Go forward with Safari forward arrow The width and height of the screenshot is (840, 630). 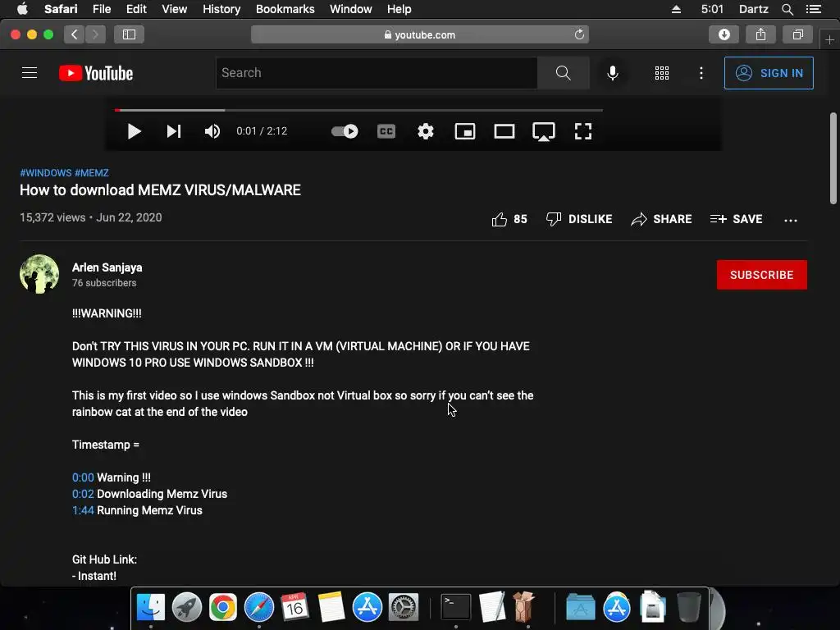click(x=95, y=34)
